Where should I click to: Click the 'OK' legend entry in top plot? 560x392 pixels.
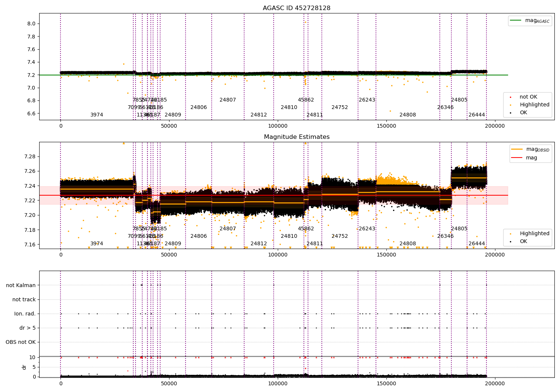523,113
